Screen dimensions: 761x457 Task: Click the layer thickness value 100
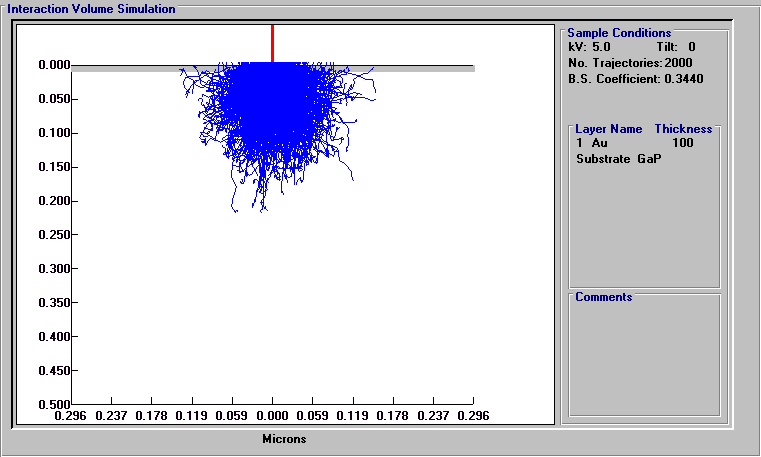(683, 143)
